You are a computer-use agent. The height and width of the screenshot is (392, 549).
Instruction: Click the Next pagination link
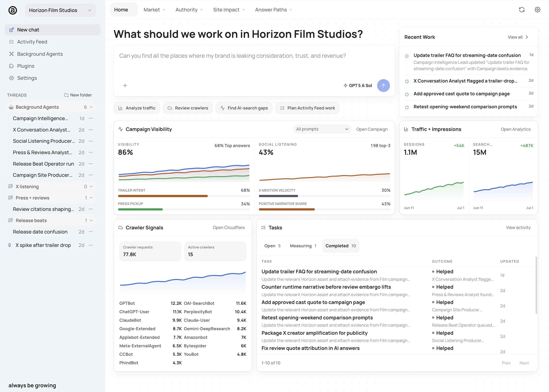[524, 363]
